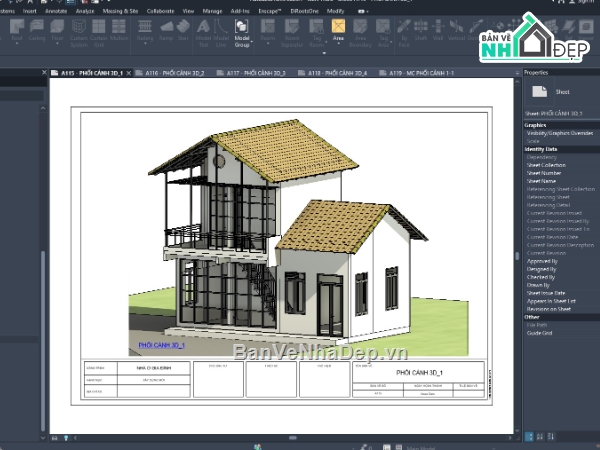This screenshot has width=600, height=450.
Task: Select the Room Separator tool
Action: pos(292,33)
